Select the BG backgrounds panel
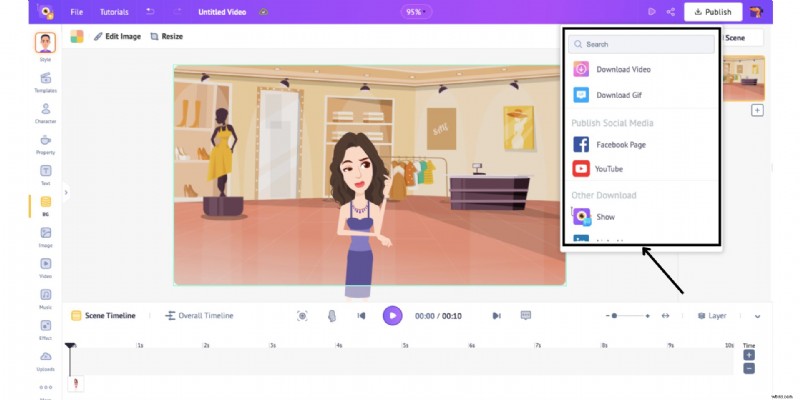Viewport: 800px width, 400px height. (x=45, y=206)
